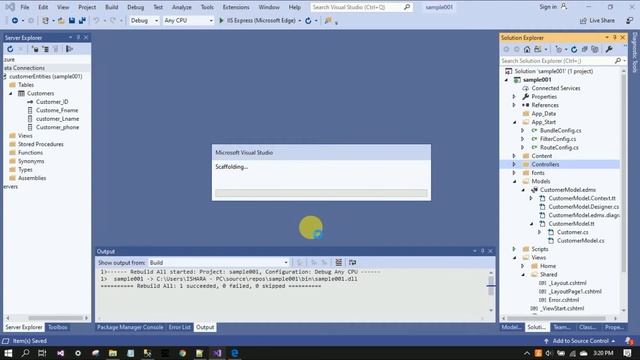Click the Scaffolding progress bar
The width and height of the screenshot is (640, 360).
321,193
